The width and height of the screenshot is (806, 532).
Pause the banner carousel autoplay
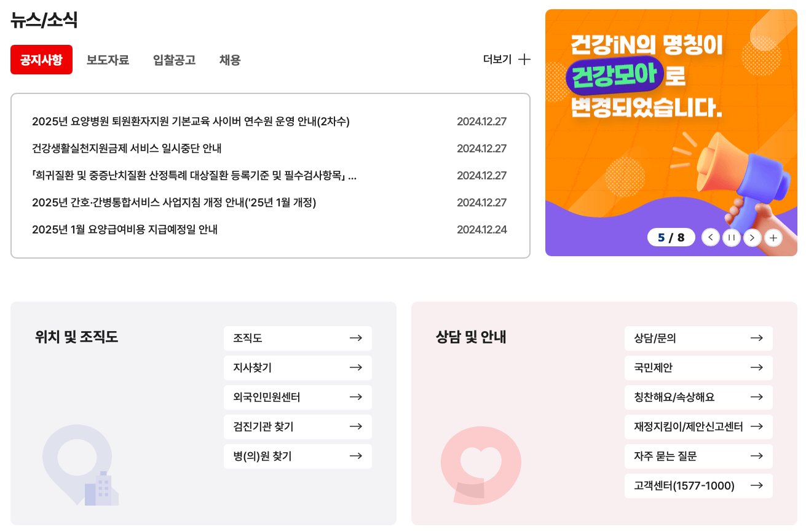click(731, 237)
